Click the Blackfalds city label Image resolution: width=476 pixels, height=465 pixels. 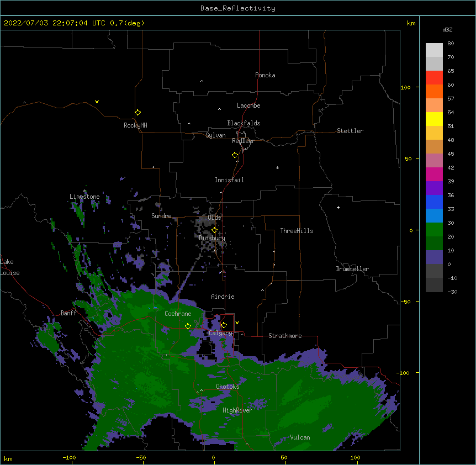coord(244,123)
